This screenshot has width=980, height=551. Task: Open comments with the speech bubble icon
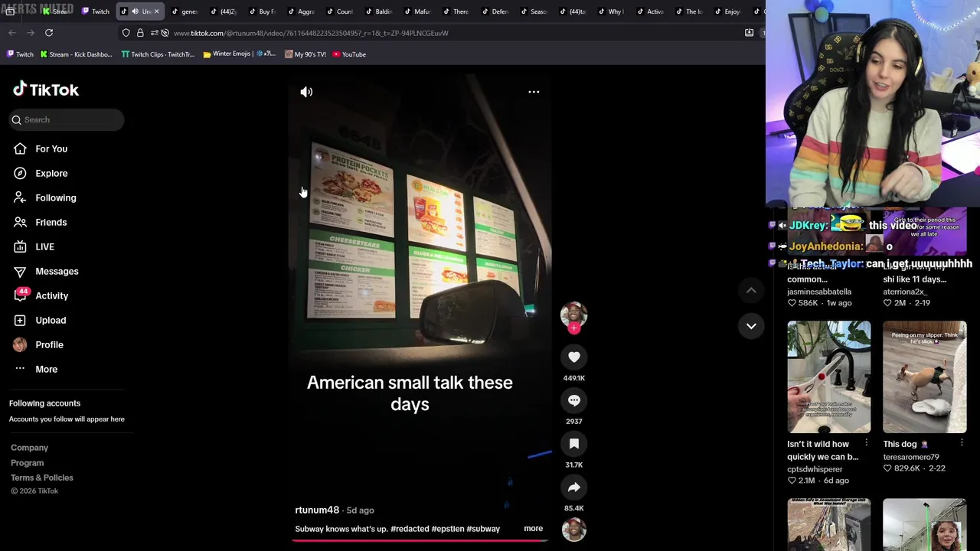click(573, 400)
